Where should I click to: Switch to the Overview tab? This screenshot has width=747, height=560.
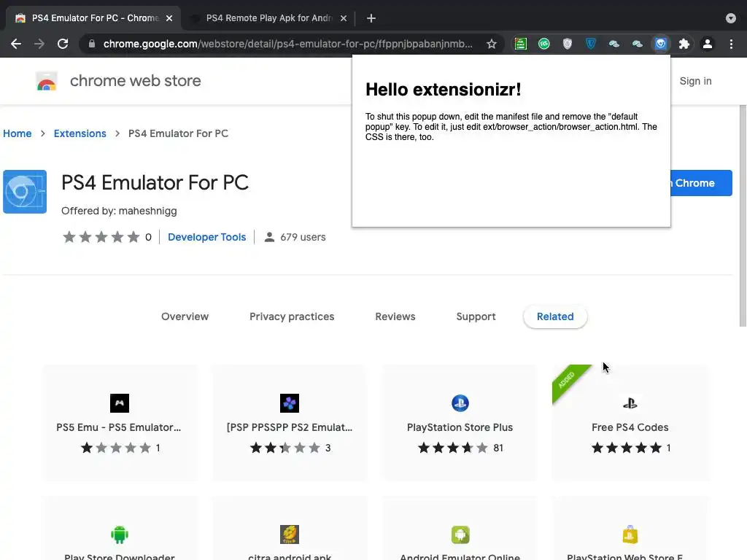(185, 316)
